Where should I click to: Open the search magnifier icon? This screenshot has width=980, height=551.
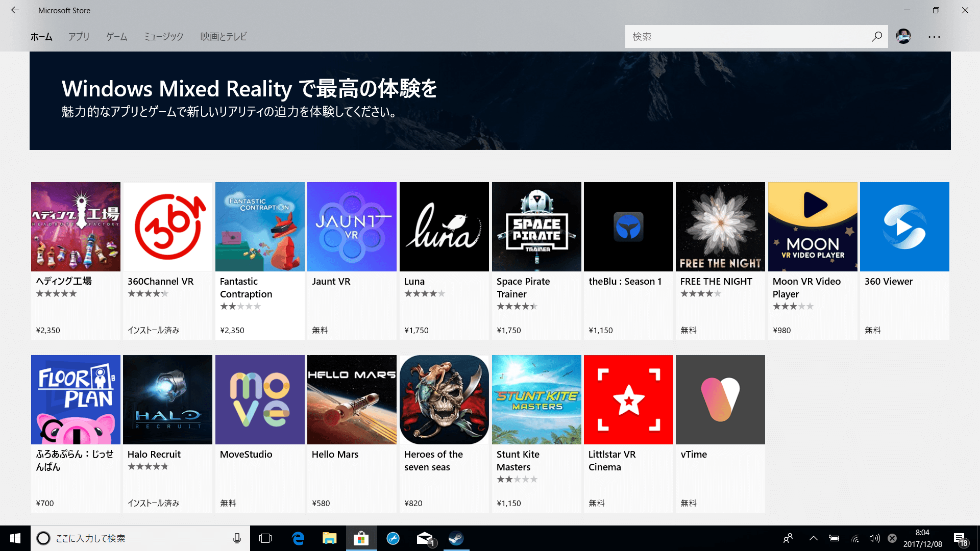[x=876, y=36]
